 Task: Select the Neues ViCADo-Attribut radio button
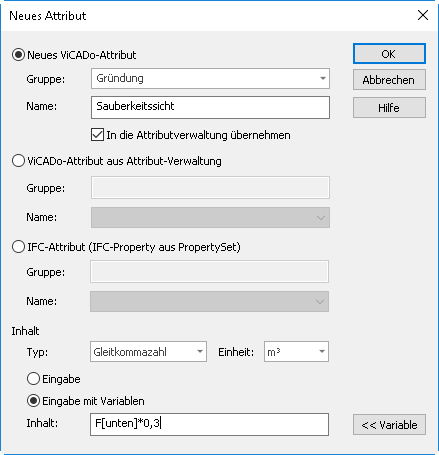[x=18, y=55]
